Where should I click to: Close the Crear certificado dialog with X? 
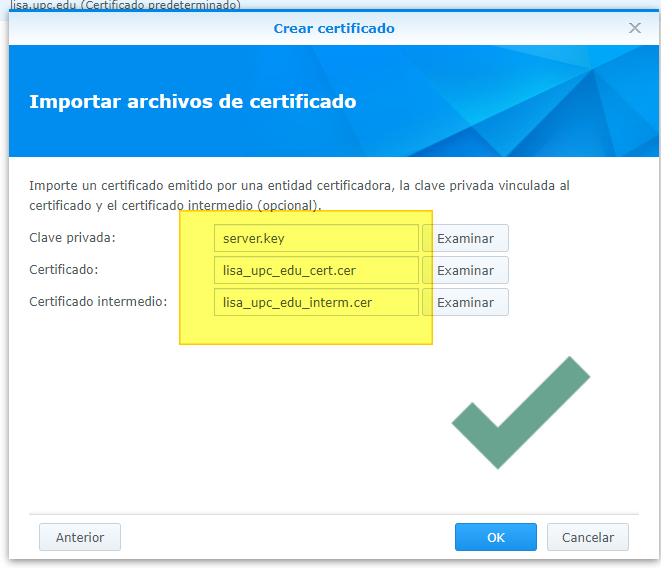tap(634, 28)
